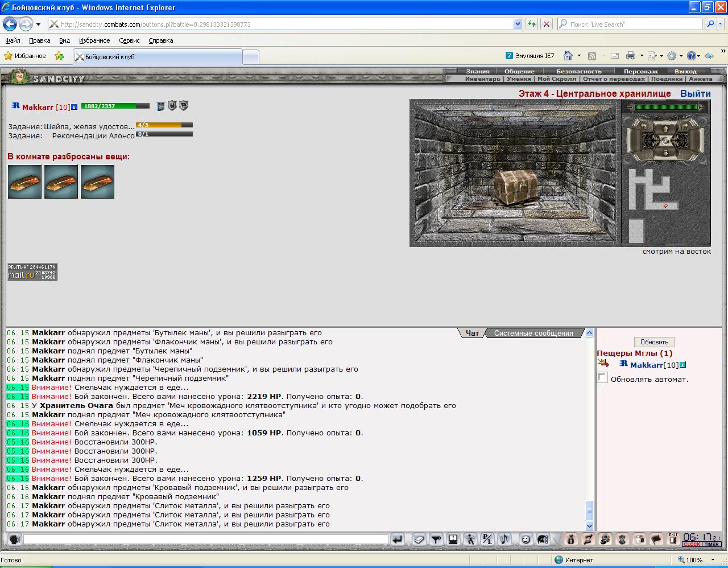This screenshot has width=728, height=568.
Task: Open info icon in the Пещеры Мглы player list
Action: click(x=682, y=365)
